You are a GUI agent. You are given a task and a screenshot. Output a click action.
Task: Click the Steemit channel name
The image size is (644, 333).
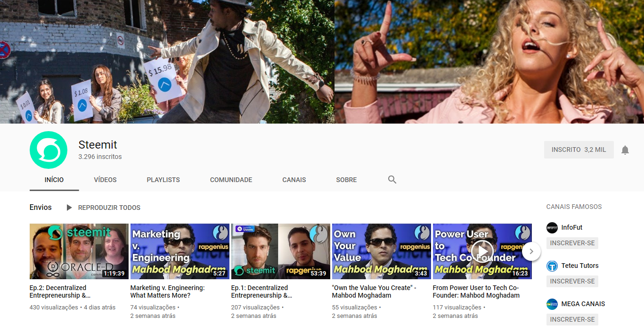click(x=98, y=145)
